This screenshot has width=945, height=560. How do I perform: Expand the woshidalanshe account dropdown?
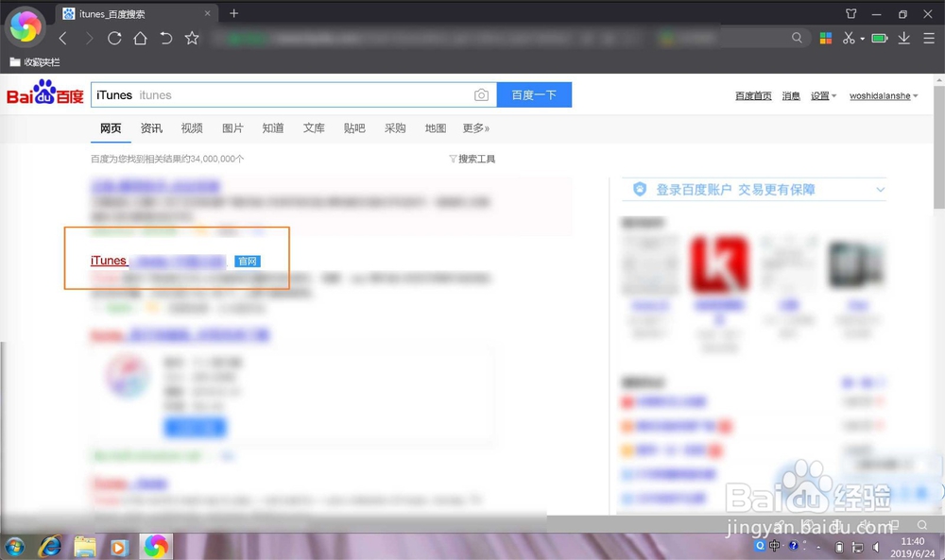click(884, 95)
